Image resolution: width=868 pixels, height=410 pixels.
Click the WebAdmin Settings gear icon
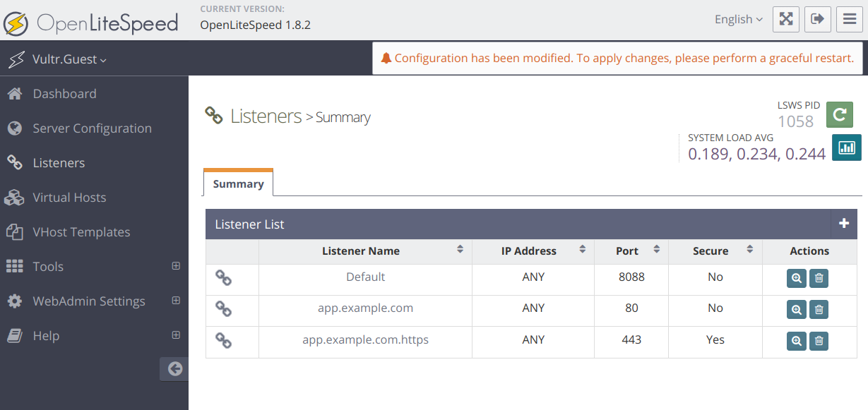14,301
